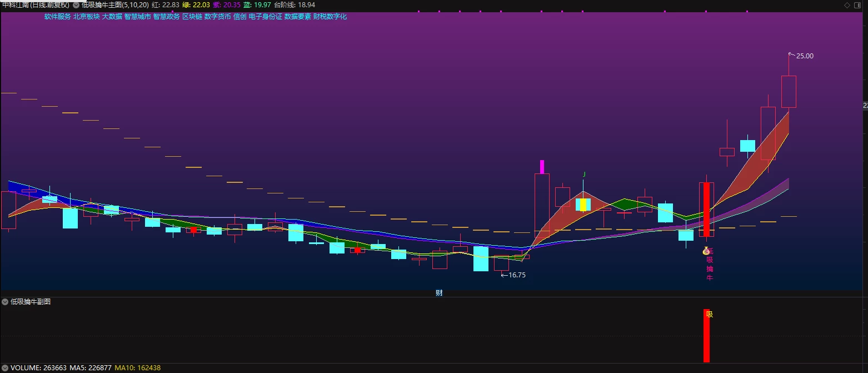The width and height of the screenshot is (868, 373).
Task: Click the green J marker above candle
Action: [584, 174]
